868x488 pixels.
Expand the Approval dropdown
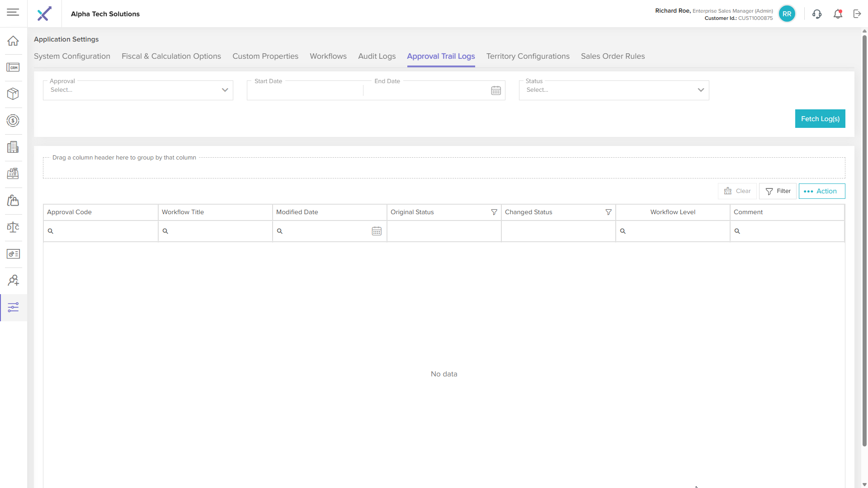225,90
